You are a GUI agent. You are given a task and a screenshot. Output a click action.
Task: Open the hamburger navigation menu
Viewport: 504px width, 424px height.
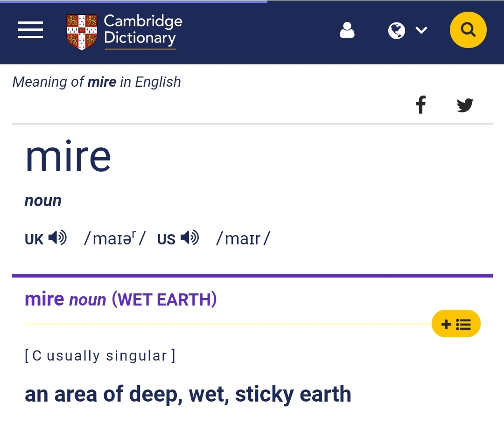coord(30,30)
